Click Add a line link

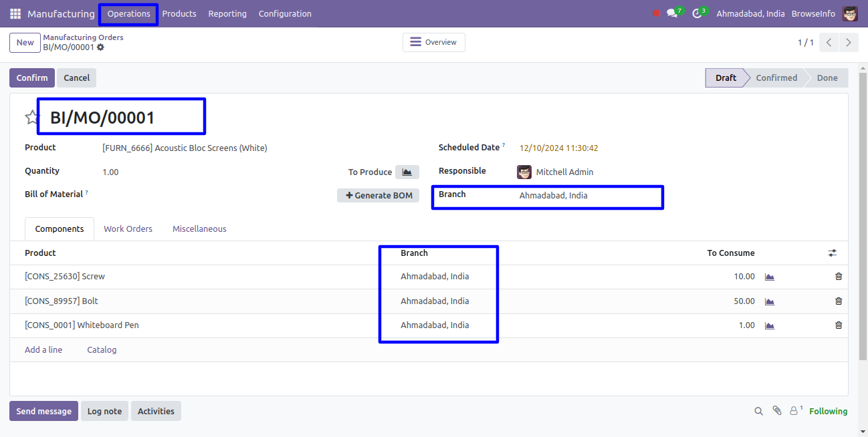tap(43, 349)
